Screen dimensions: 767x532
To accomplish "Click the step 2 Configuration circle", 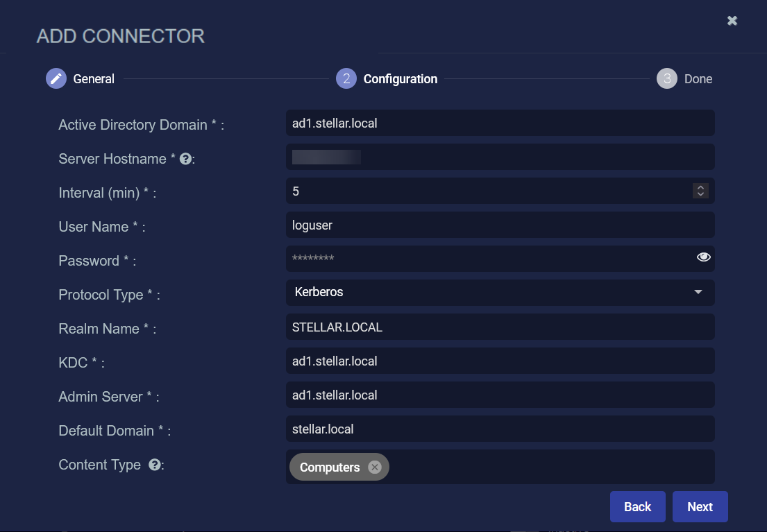I will click(346, 78).
